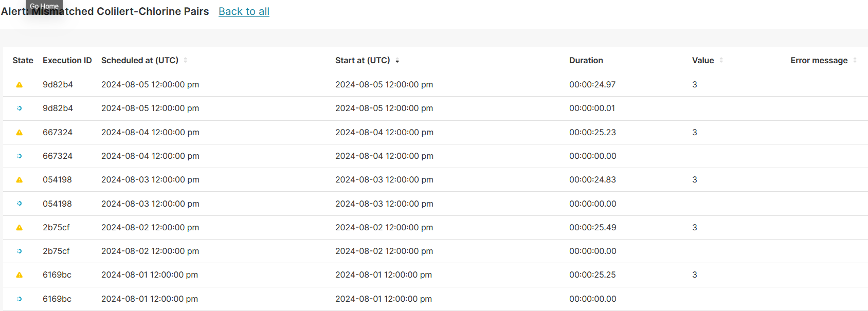Image resolution: width=868 pixels, height=311 pixels.
Task: Click duration 00:00:24.83
Action: 592,179
